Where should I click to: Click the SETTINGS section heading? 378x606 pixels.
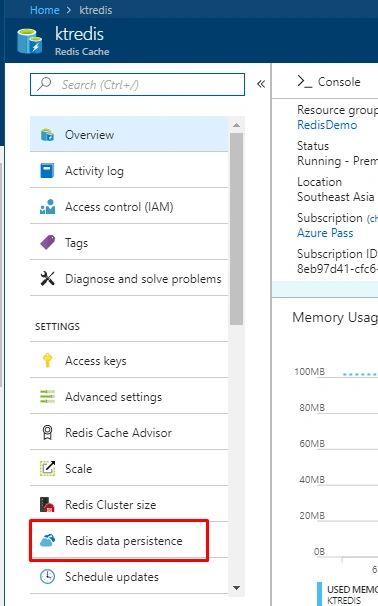pyautogui.click(x=58, y=327)
